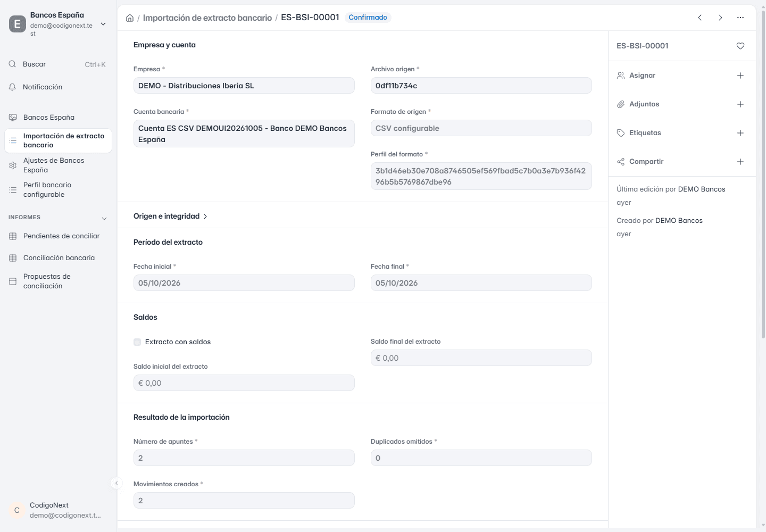Viewport: 766px width, 532px height.
Task: Click the Fecha final date field
Action: (x=481, y=283)
